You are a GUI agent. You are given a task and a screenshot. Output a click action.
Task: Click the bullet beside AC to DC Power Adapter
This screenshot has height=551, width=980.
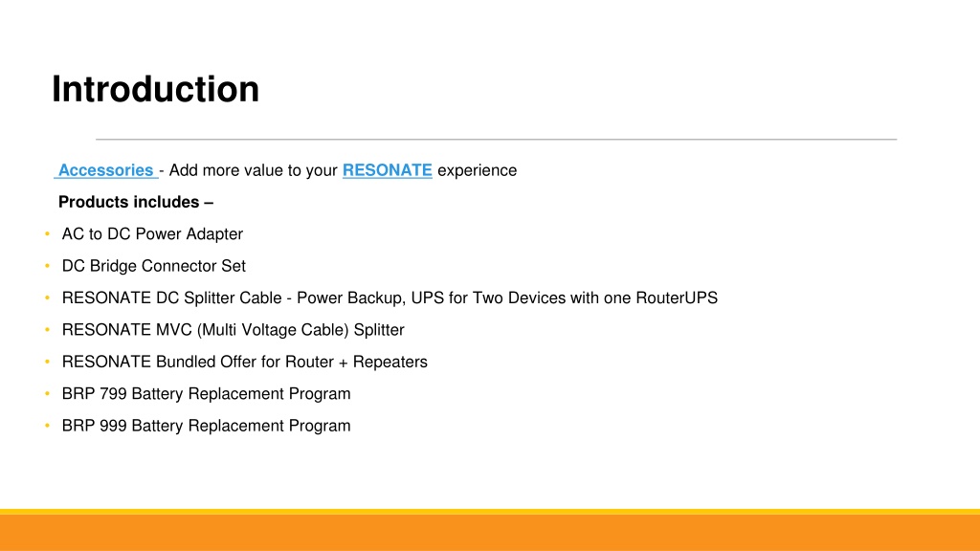48,233
